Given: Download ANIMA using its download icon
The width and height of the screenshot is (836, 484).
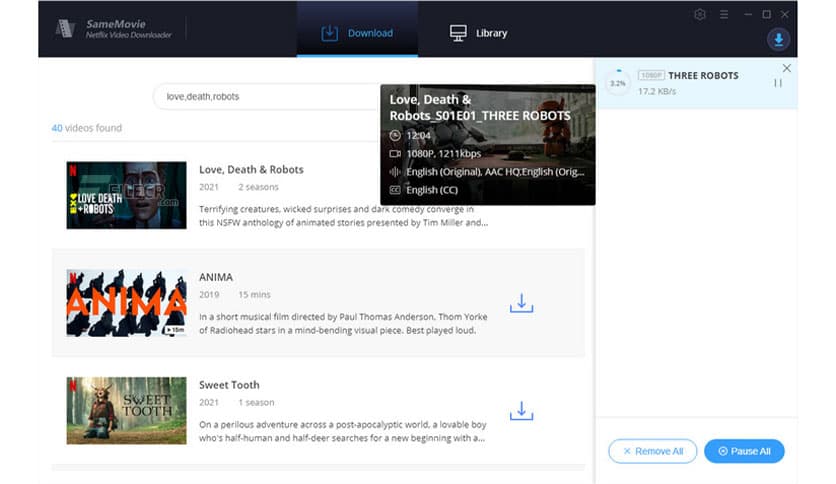Looking at the screenshot, I should 521,303.
